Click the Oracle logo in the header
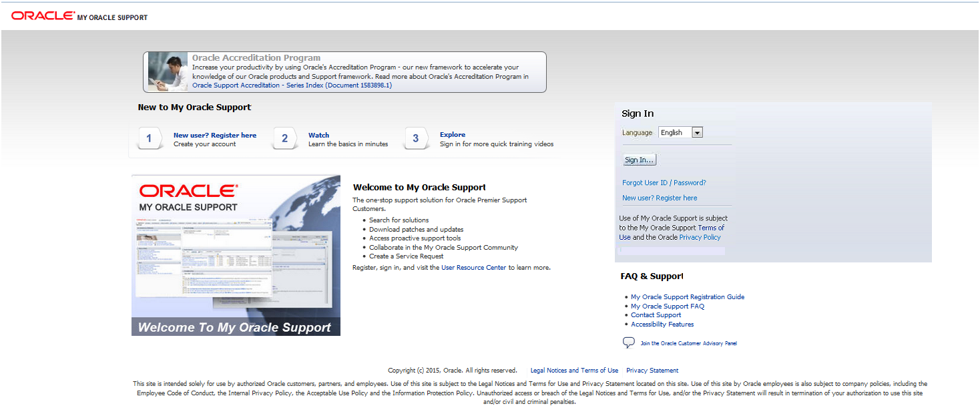The height and width of the screenshot is (420, 980). (43, 15)
